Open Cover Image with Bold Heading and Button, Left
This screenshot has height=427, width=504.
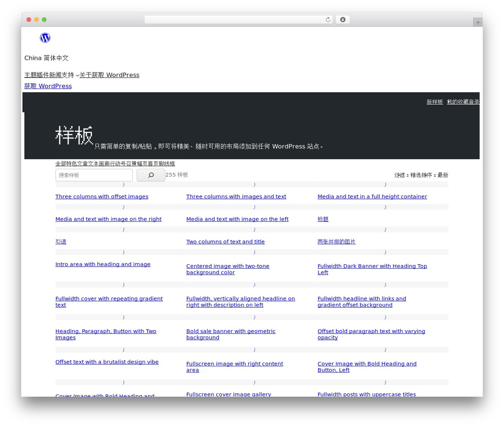coord(367,367)
